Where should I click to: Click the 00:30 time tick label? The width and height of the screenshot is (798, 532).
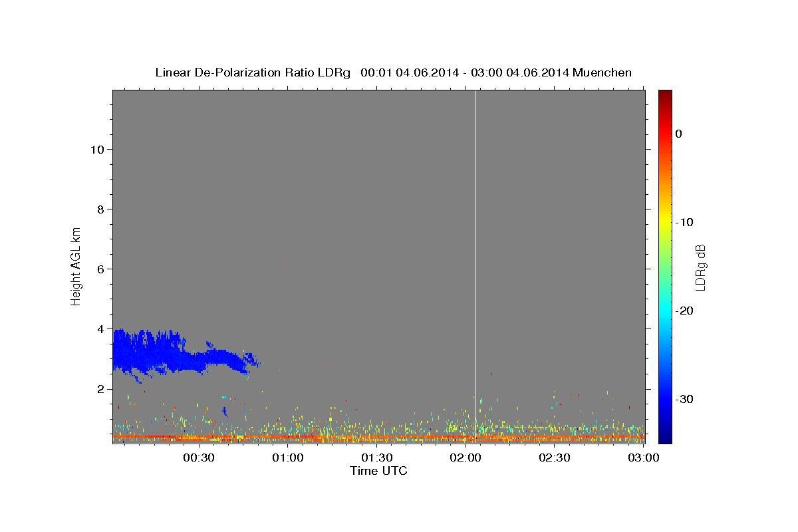point(199,458)
